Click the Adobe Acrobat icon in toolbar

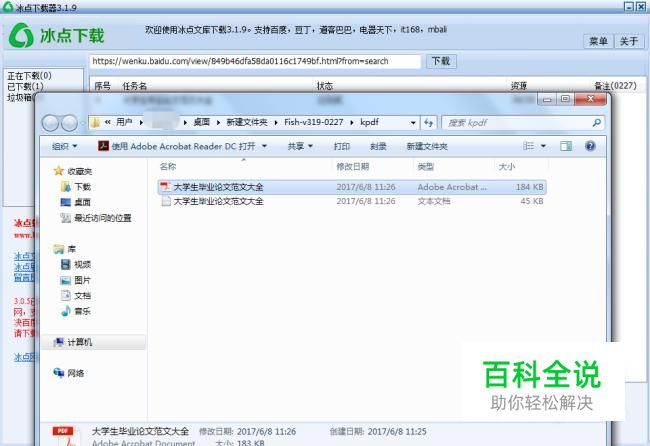click(103, 145)
